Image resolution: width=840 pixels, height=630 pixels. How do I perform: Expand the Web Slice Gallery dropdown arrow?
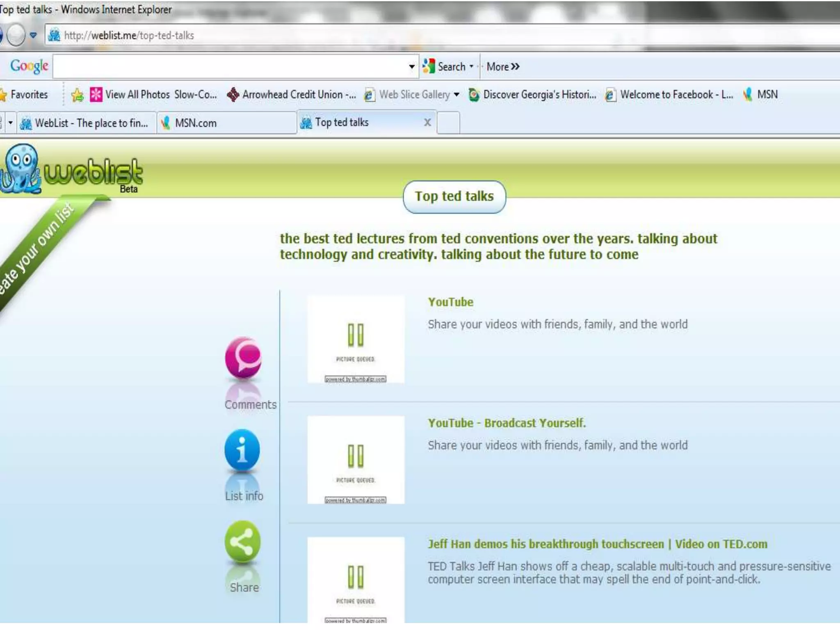click(x=457, y=95)
